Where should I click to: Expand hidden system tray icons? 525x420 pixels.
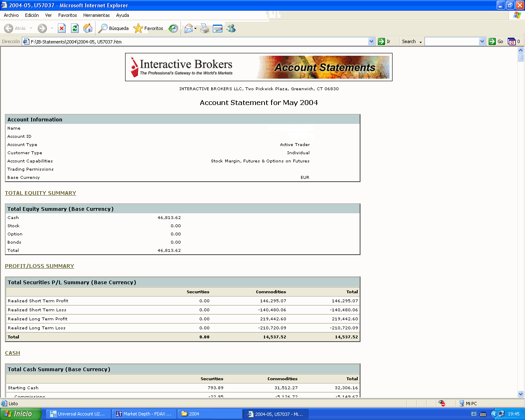click(x=494, y=414)
